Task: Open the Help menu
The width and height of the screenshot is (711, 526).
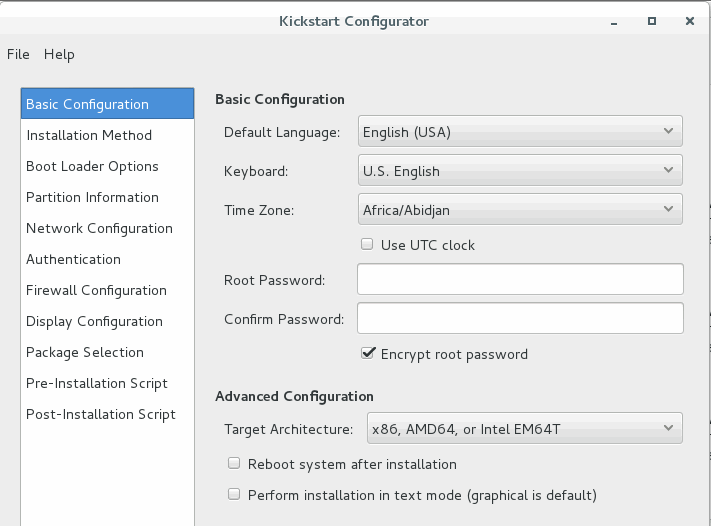Action: [59, 54]
